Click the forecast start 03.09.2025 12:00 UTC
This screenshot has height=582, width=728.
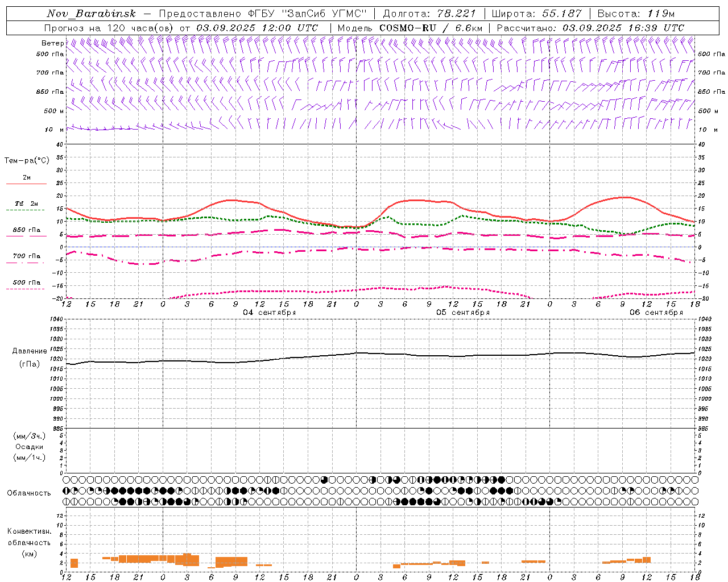click(x=257, y=28)
